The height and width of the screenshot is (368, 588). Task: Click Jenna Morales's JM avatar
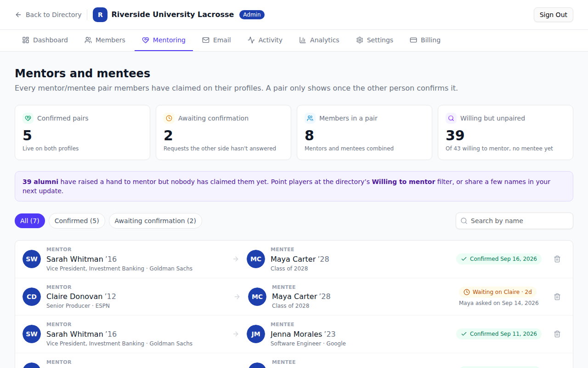[256, 334]
